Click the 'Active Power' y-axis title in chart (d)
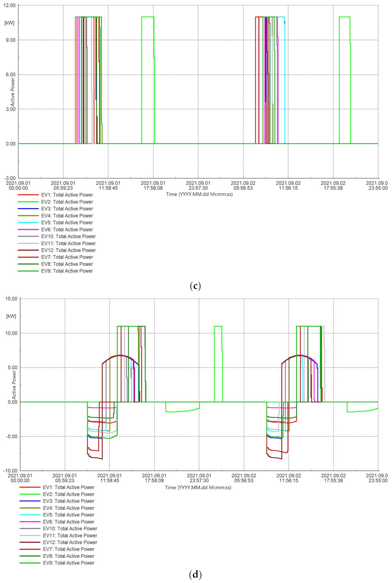The image size is (392, 583). 14,385
